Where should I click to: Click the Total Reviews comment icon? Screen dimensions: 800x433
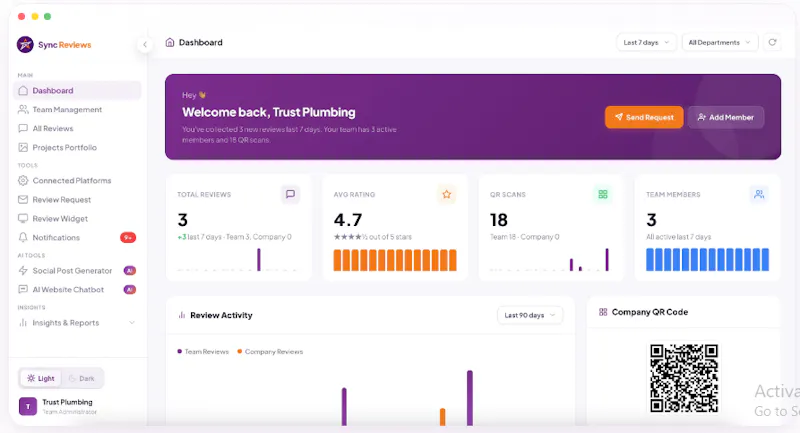pyautogui.click(x=290, y=194)
